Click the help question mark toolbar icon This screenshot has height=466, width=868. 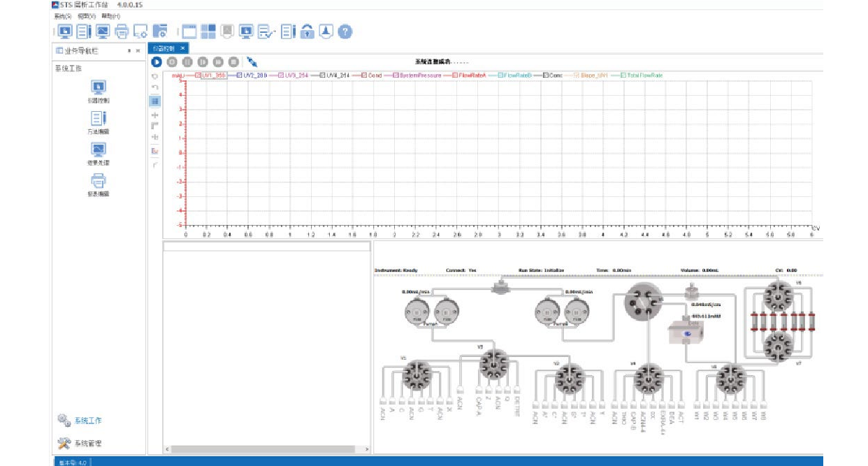345,31
